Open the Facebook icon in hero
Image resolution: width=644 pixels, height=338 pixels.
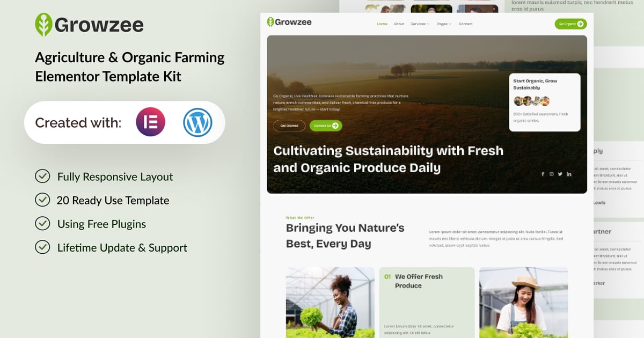pyautogui.click(x=543, y=174)
